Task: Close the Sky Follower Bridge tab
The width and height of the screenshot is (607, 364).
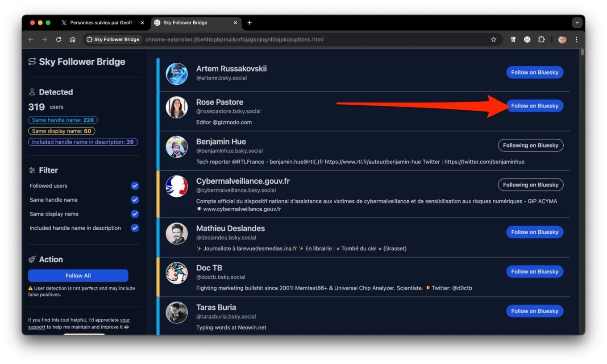Action: (x=236, y=23)
